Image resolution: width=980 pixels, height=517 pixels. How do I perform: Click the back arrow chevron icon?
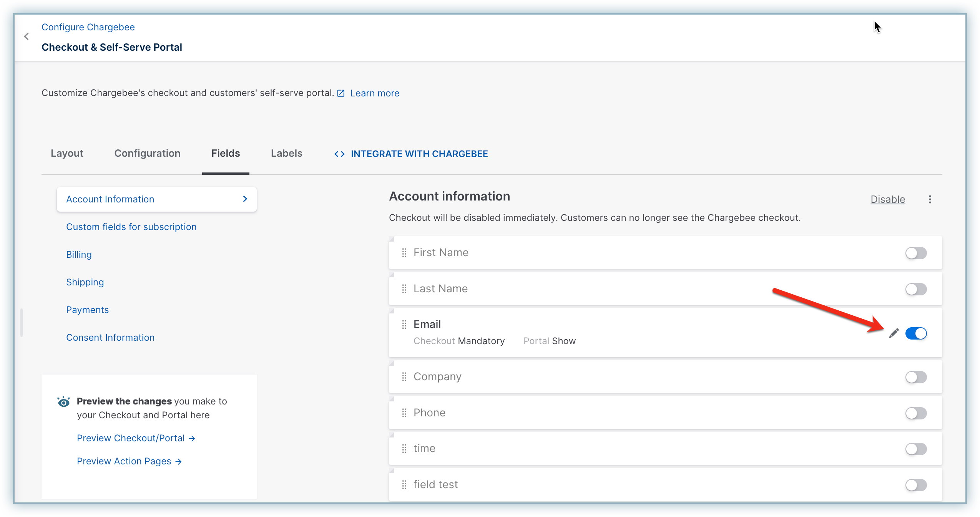pos(26,36)
